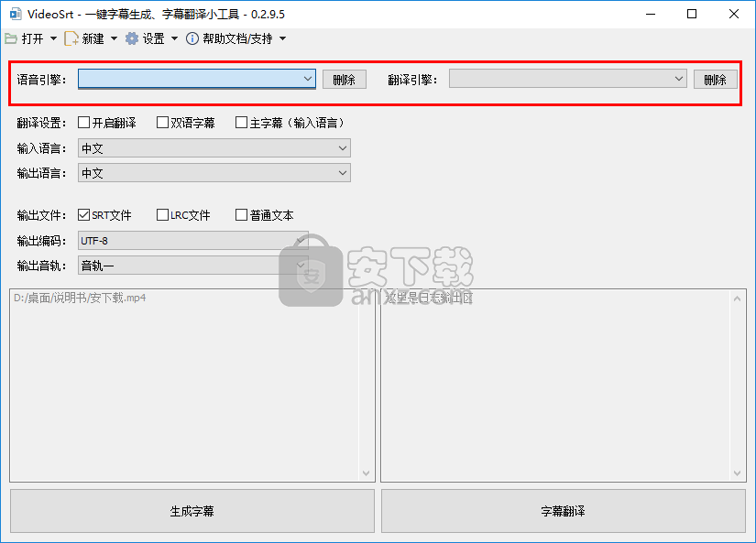Click the VideoSrt app icon in title bar
Image resolution: width=756 pixels, height=543 pixels.
point(16,14)
